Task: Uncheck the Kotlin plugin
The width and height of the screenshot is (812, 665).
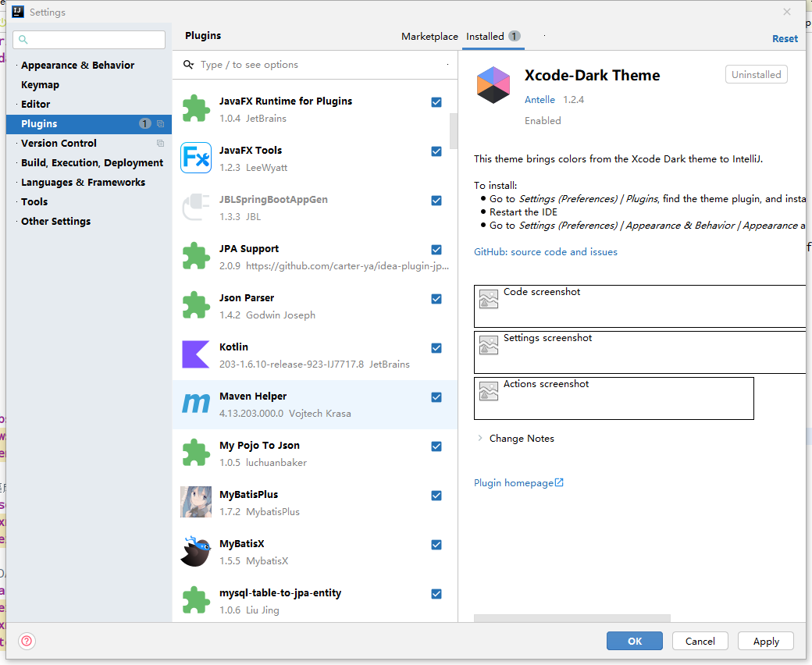Action: point(436,348)
